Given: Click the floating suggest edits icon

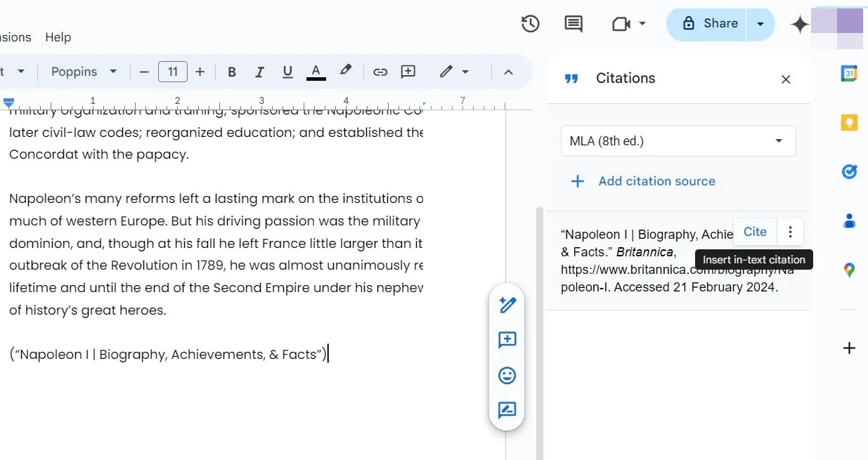Looking at the screenshot, I should pos(507,410).
